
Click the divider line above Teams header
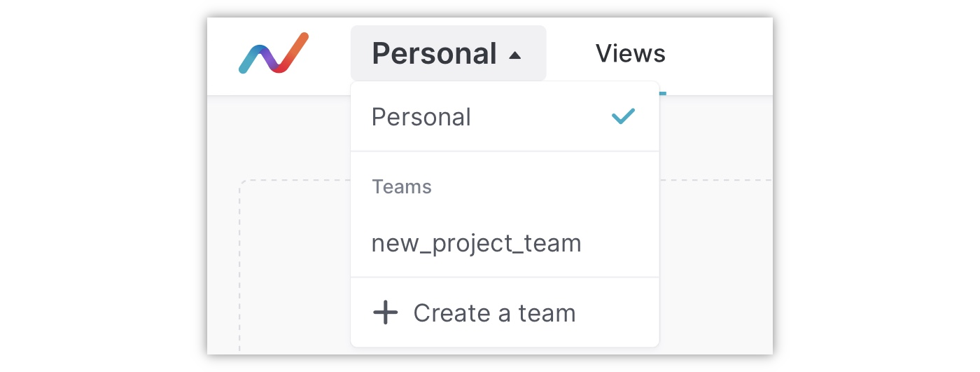point(504,151)
